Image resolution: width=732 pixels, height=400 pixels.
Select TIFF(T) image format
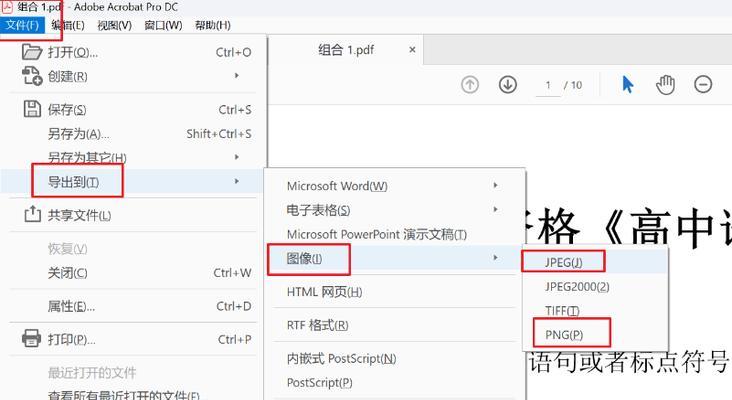click(x=562, y=310)
